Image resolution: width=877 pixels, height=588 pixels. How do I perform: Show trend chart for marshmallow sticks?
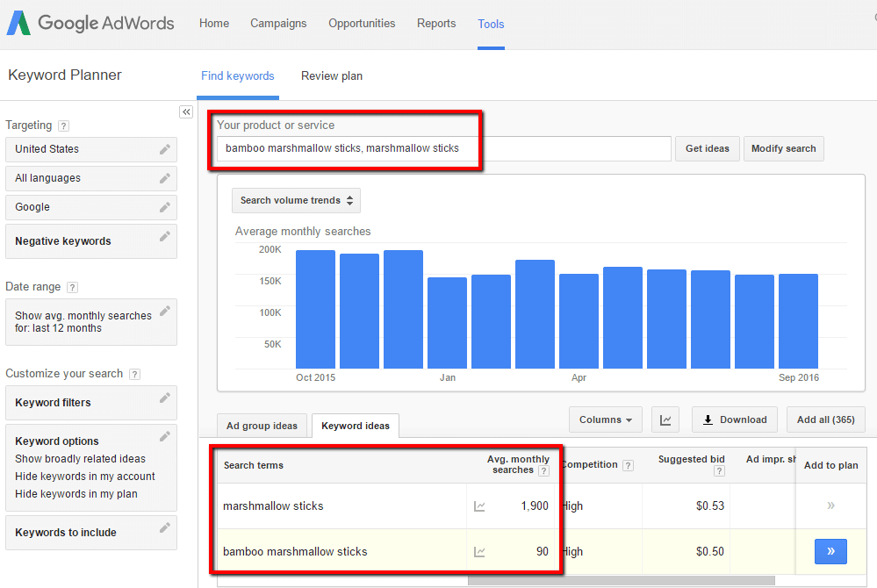tap(479, 506)
